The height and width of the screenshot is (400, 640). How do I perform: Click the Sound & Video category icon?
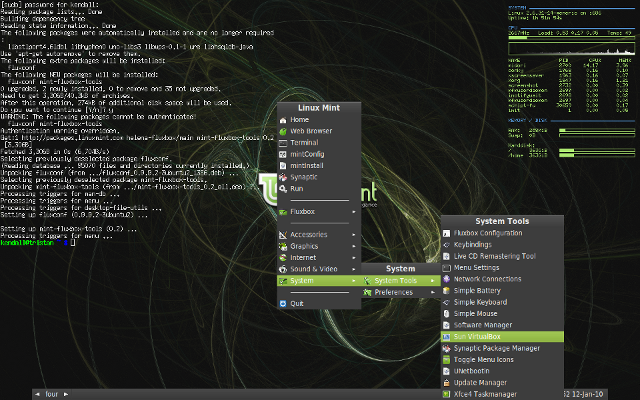(x=283, y=269)
